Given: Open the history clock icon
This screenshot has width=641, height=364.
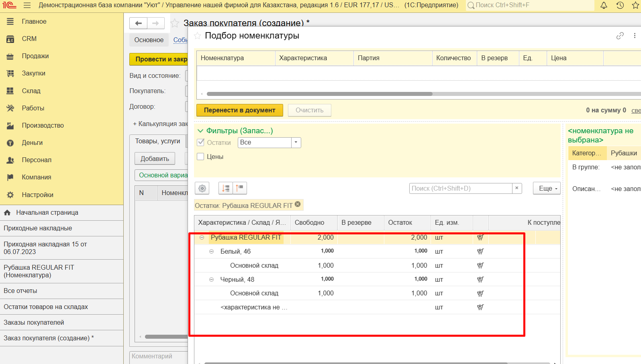Looking at the screenshot, I should point(620,5).
